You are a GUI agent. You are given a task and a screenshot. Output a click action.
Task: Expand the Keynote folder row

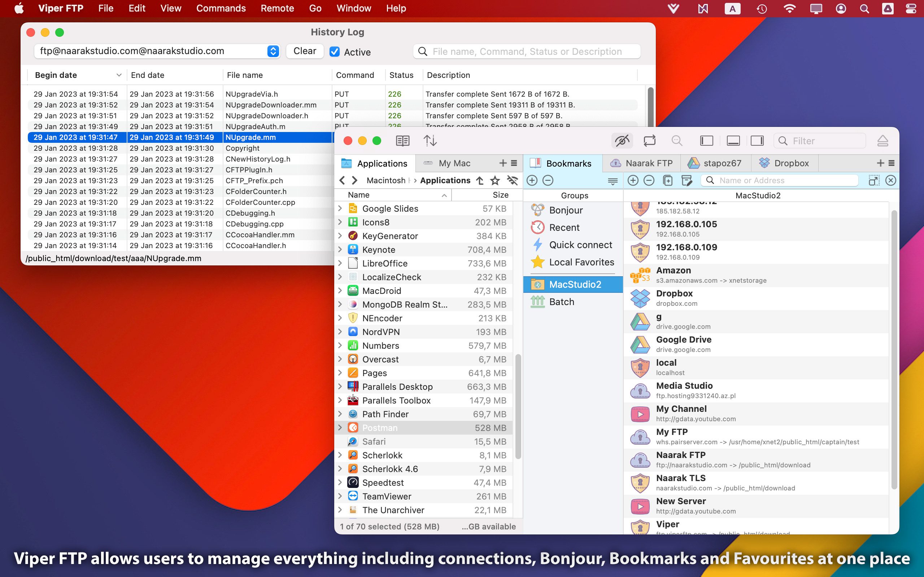[x=340, y=250]
